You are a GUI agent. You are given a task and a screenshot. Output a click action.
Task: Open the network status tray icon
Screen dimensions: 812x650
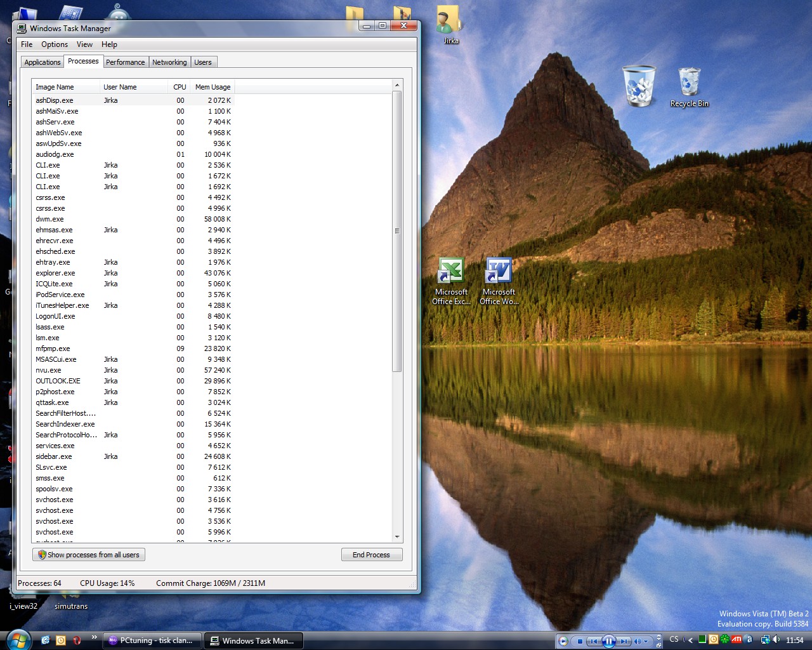(766, 640)
